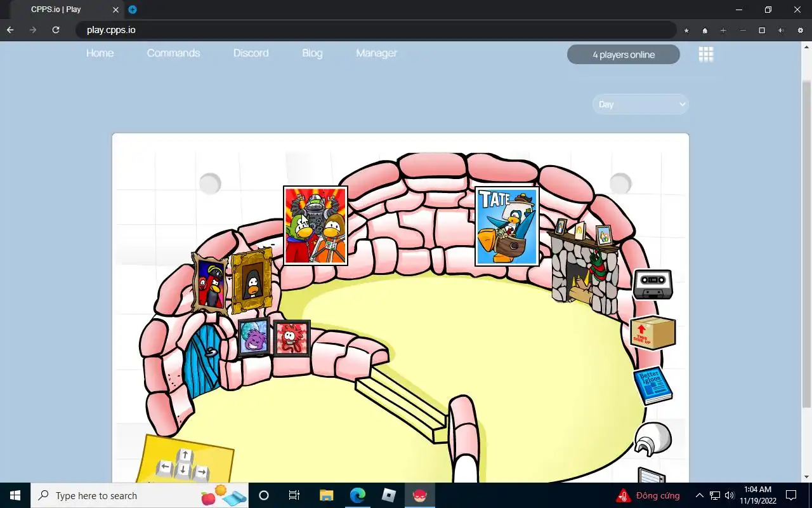
Task: Select the TATE pirate ship poster
Action: [507, 226]
